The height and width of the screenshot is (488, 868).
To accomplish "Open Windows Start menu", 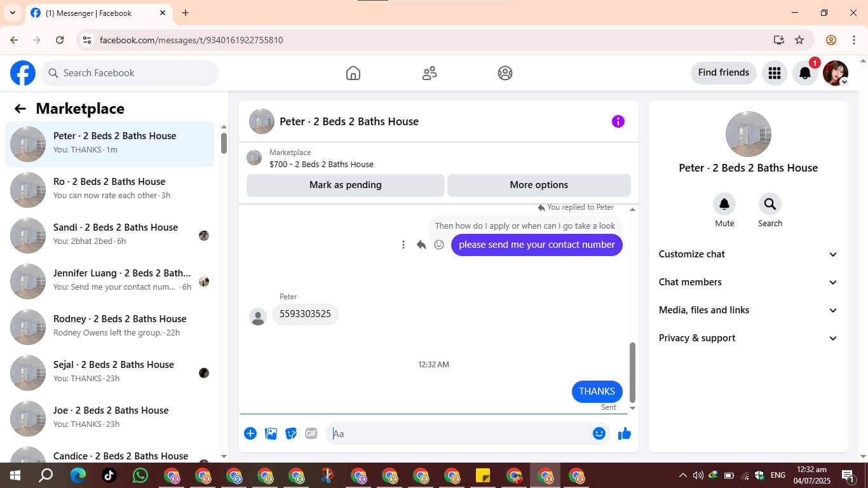I will point(15,475).
